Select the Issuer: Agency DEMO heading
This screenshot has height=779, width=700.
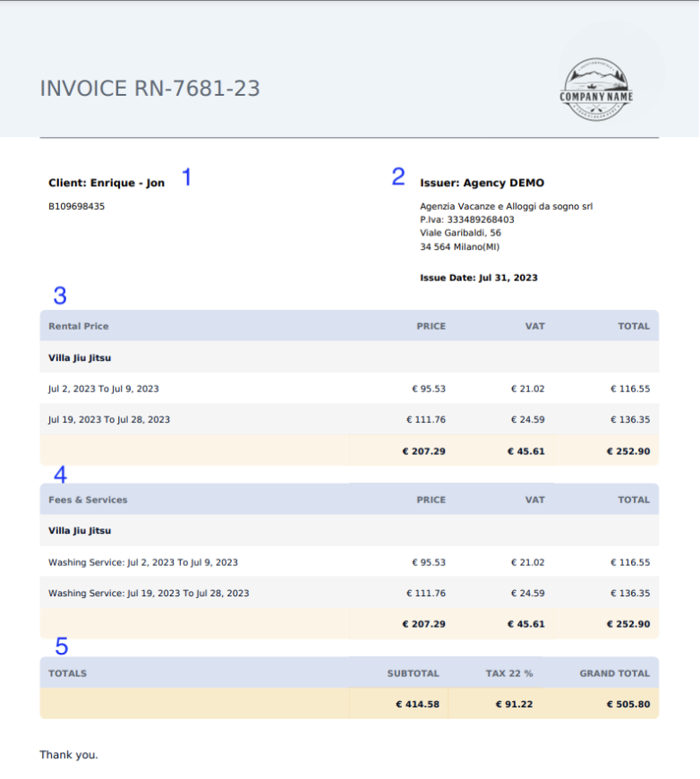click(x=482, y=183)
